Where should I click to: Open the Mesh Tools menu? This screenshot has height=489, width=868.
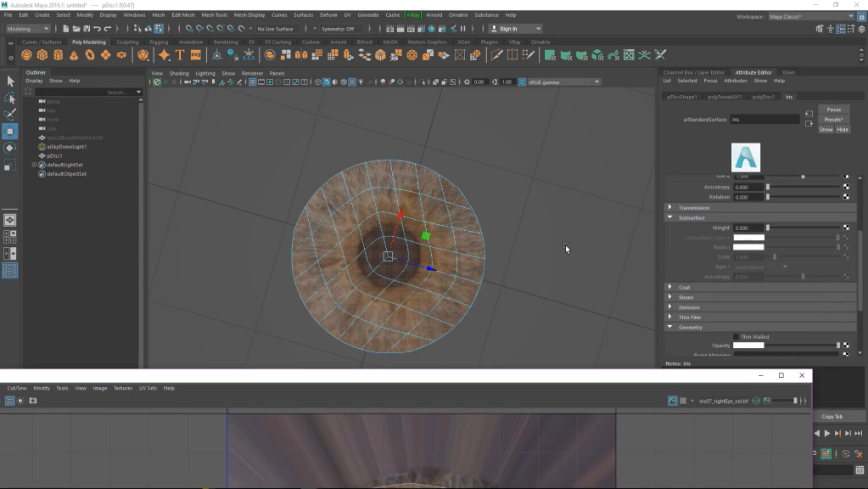click(x=214, y=14)
